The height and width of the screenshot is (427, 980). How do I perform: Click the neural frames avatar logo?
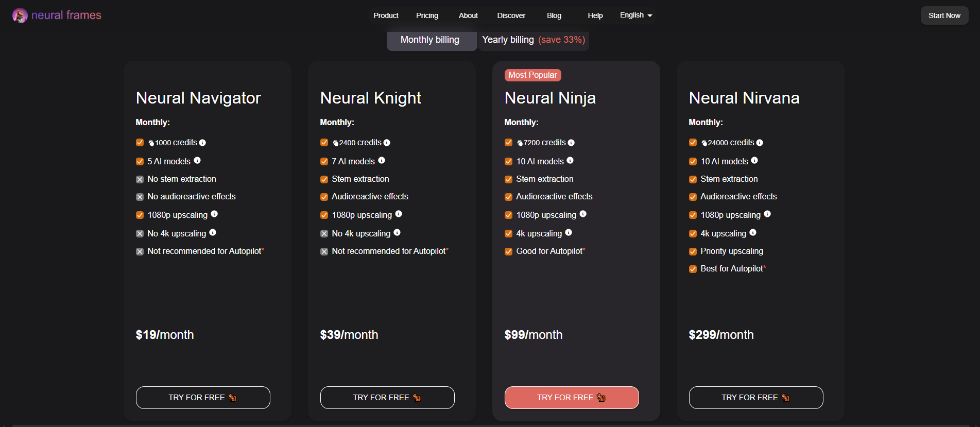[20, 15]
